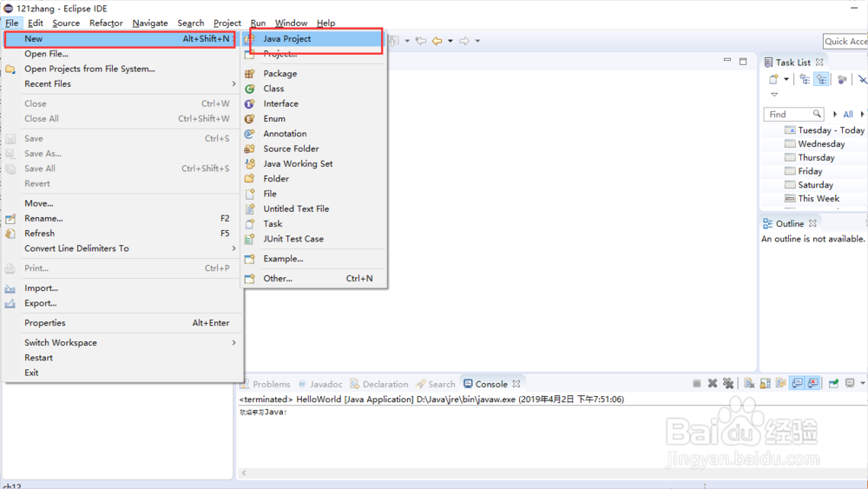
Task: Click the green Class icon
Action: click(x=250, y=89)
